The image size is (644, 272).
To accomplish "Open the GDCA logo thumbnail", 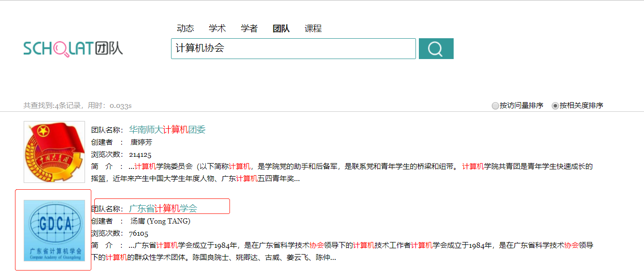I will click(x=54, y=230).
